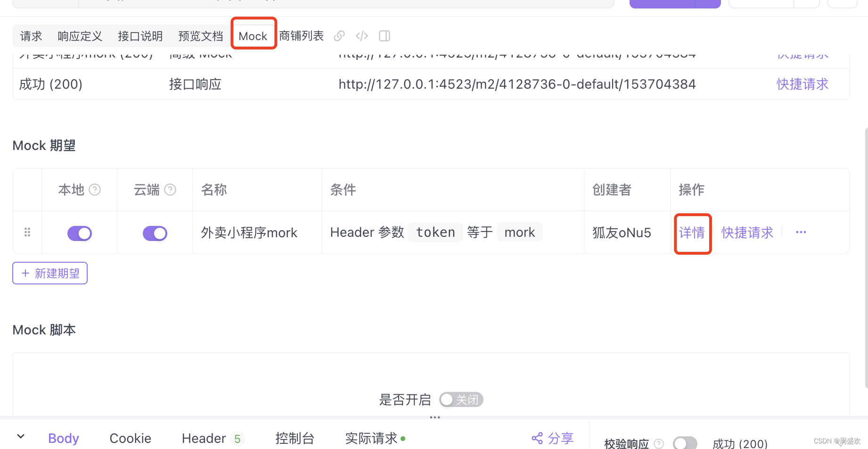The image size is (868, 449).
Task: Open the Header response tab
Action: (213, 439)
